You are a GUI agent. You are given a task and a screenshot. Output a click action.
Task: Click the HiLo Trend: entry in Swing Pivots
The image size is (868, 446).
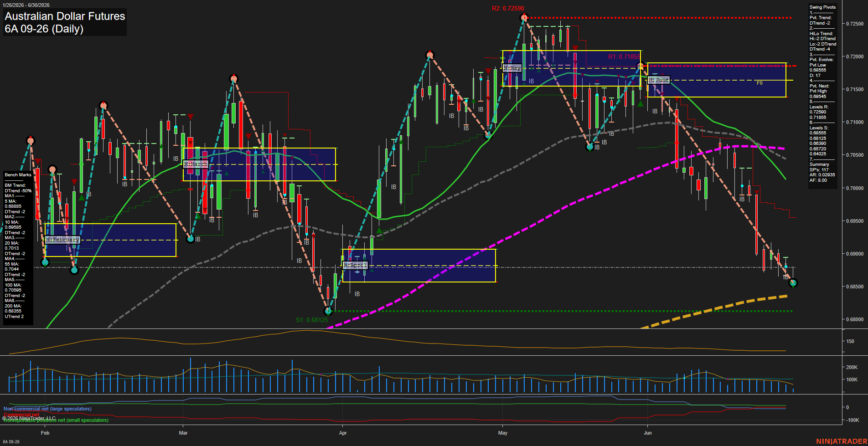click(x=821, y=34)
